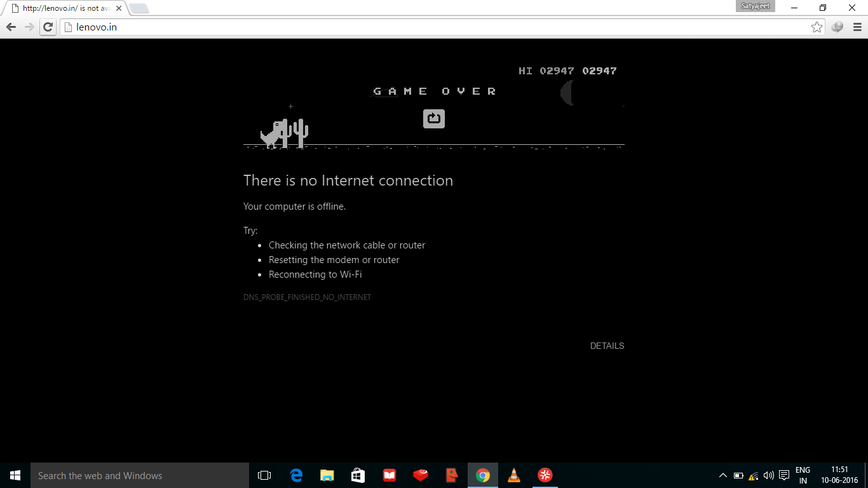This screenshot has height=488, width=868.
Task: Select the lenovo.in not available tab
Action: [x=64, y=9]
